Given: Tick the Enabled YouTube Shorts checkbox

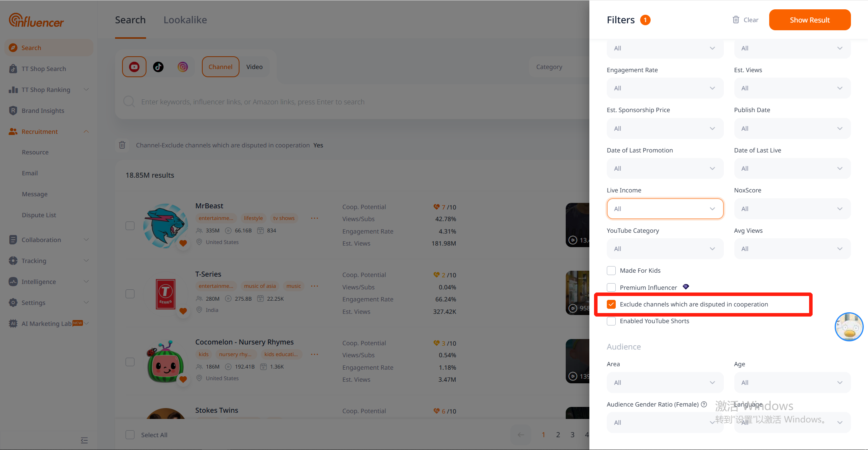Looking at the screenshot, I should (611, 321).
